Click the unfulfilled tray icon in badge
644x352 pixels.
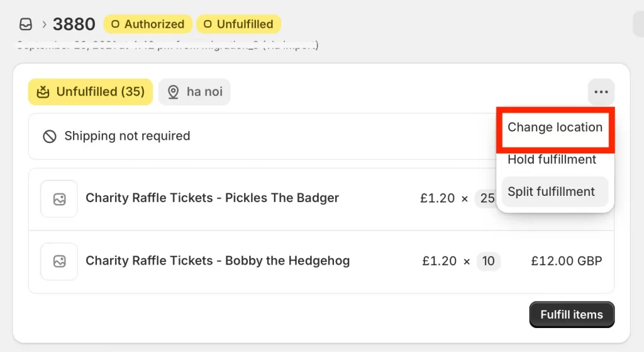pos(43,92)
